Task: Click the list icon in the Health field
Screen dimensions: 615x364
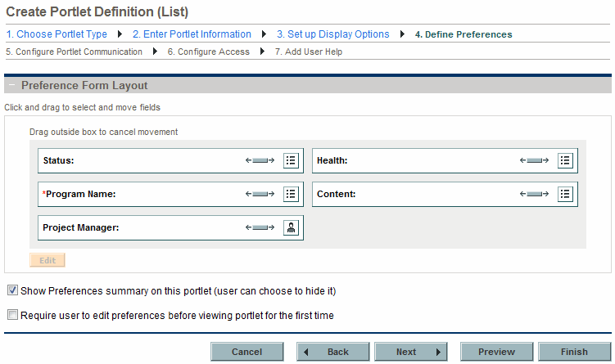Action: [x=565, y=160]
